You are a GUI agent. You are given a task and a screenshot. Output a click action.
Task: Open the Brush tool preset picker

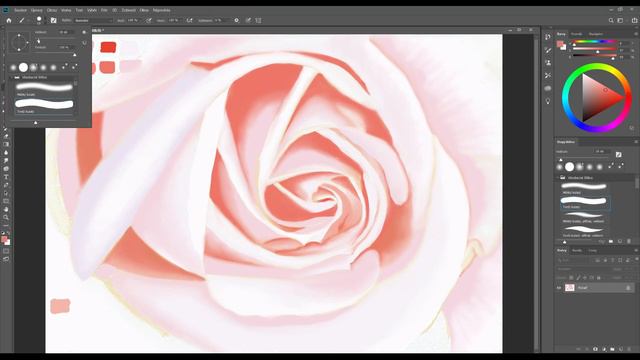click(23, 20)
